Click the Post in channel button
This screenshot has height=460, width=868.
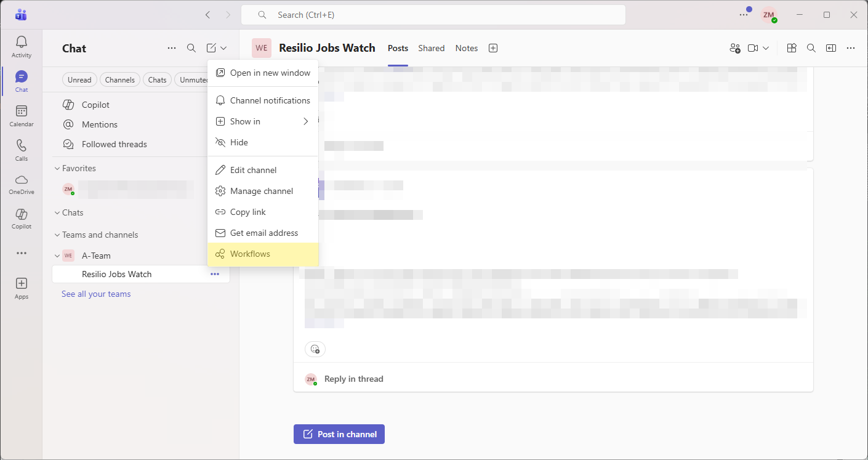339,434
